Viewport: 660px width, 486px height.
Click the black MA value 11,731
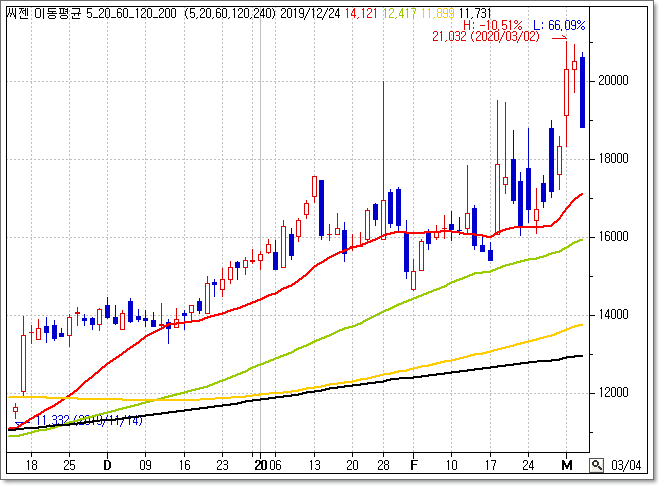click(475, 13)
